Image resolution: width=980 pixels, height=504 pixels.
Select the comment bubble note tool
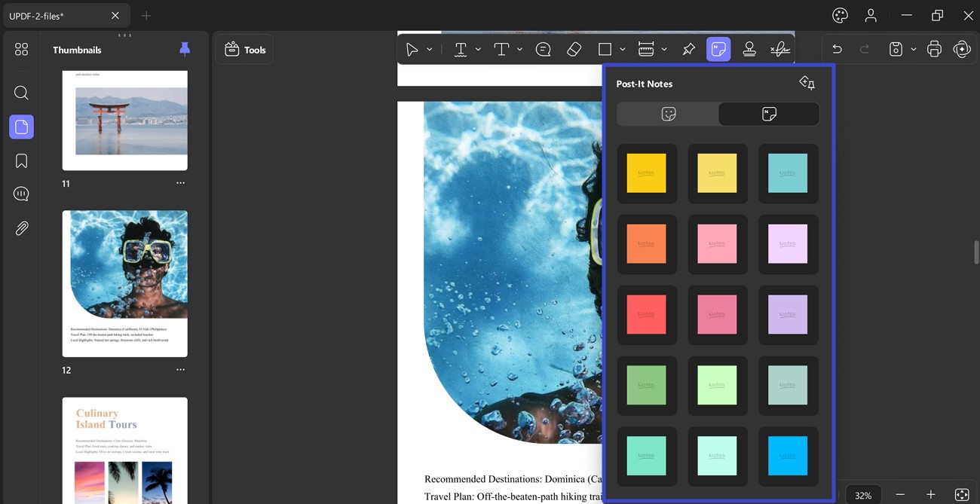click(x=543, y=50)
